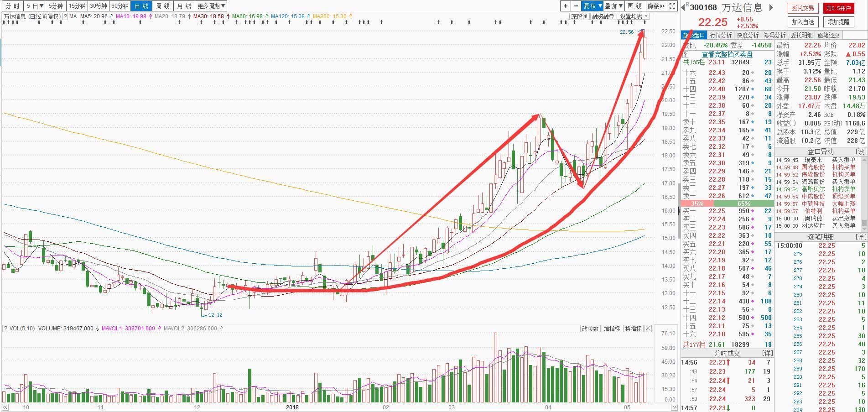Click the fullscreen expand icon

pyautogui.click(x=672, y=6)
